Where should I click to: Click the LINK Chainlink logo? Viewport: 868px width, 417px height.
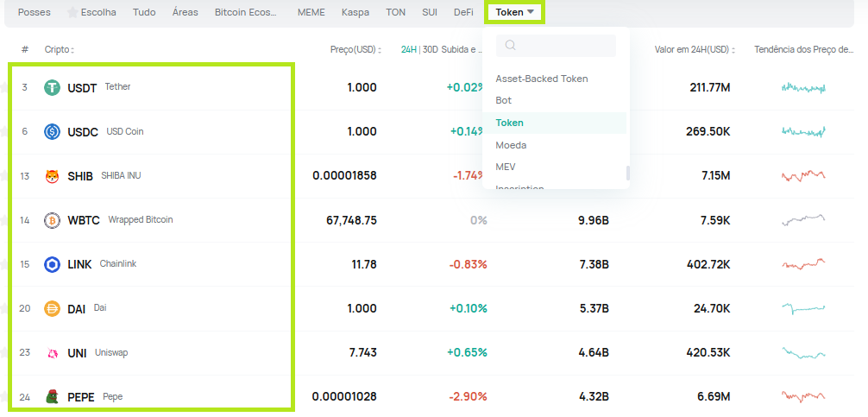pos(52,265)
